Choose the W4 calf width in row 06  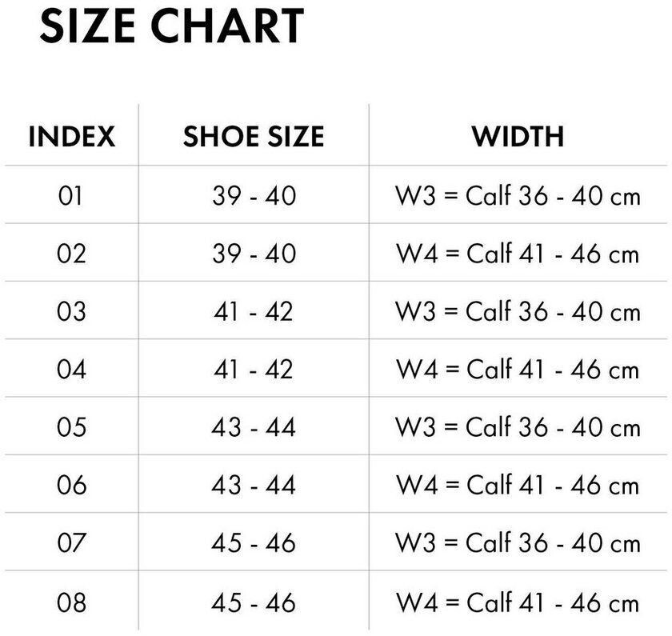pos(518,485)
